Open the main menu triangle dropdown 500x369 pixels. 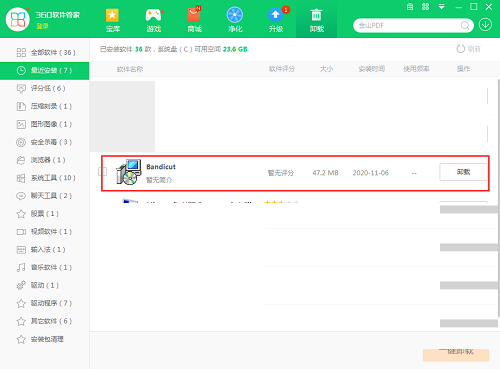[x=441, y=7]
